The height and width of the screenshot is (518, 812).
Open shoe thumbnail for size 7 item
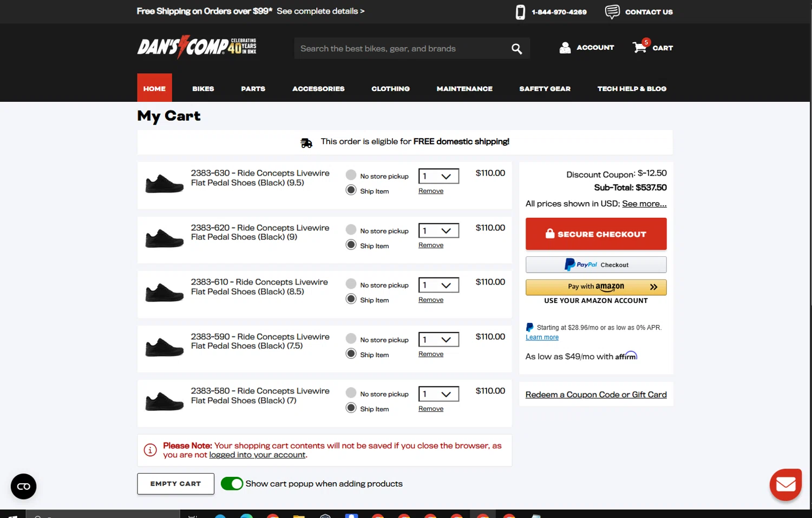(165, 402)
